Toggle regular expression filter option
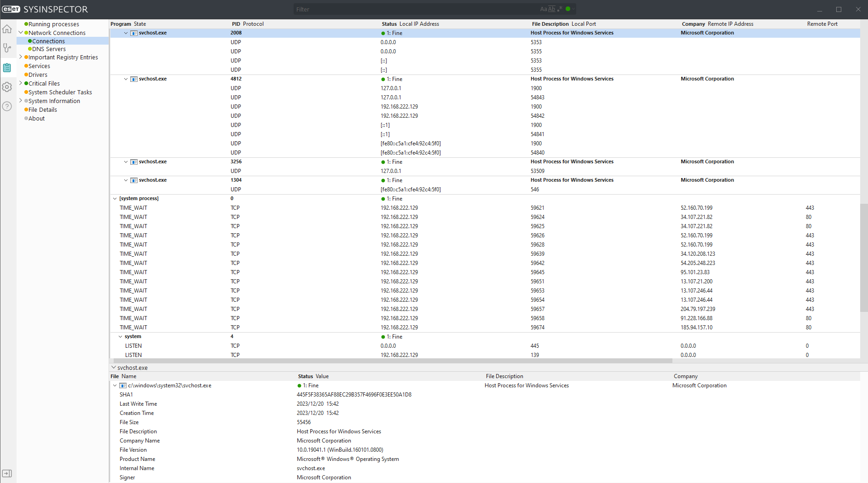 pos(560,9)
